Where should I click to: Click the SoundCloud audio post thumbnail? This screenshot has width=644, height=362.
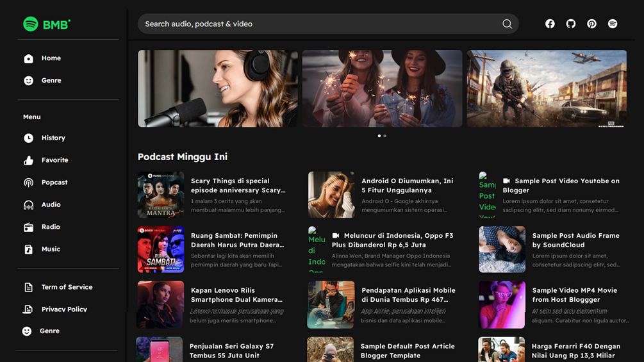pos(502,249)
